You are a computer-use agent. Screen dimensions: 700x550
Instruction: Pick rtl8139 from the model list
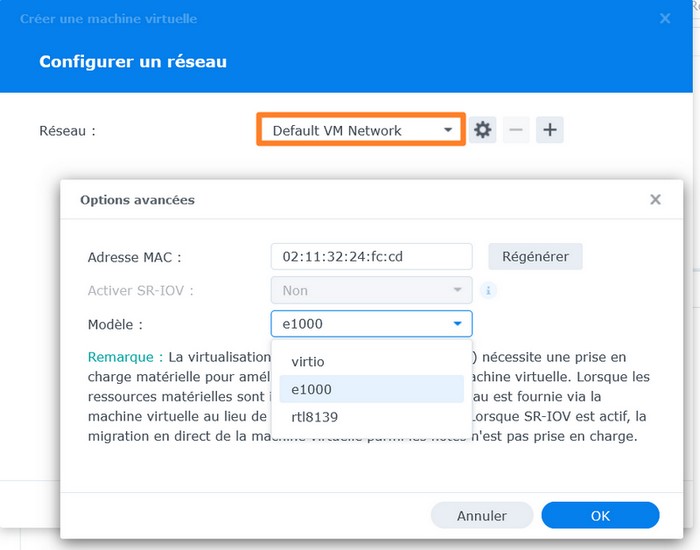click(314, 417)
